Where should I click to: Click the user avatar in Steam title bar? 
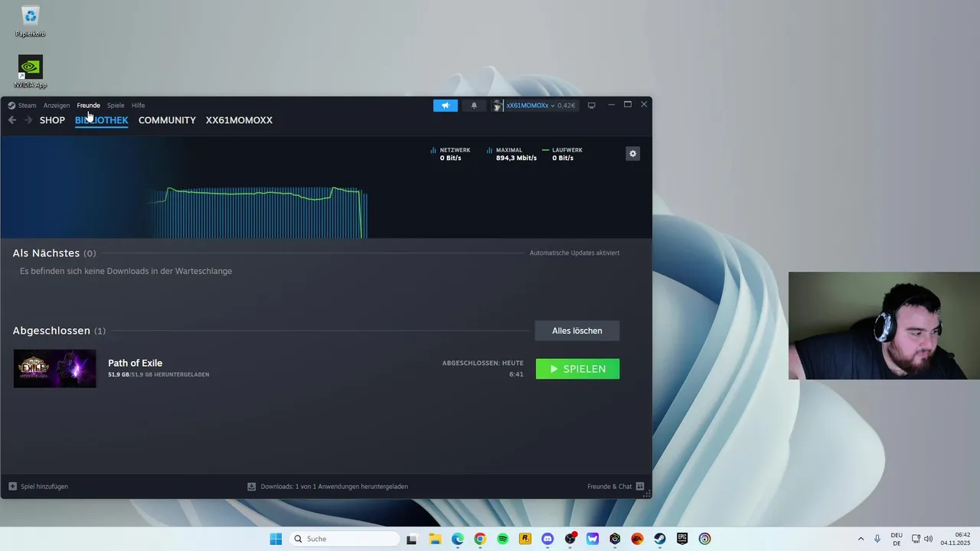point(498,106)
